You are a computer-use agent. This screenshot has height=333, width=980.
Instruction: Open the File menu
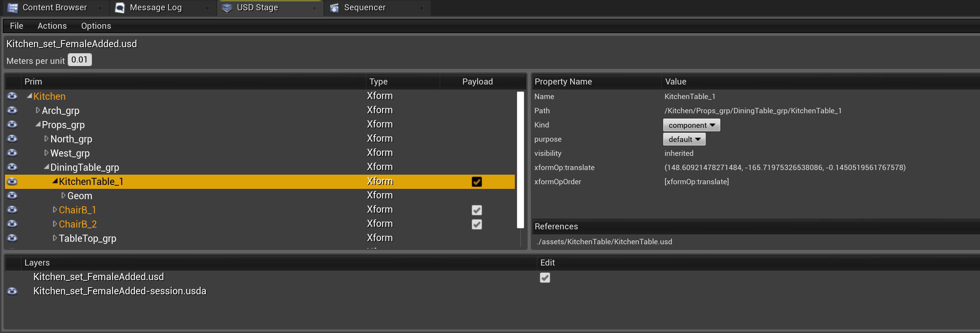tap(16, 26)
